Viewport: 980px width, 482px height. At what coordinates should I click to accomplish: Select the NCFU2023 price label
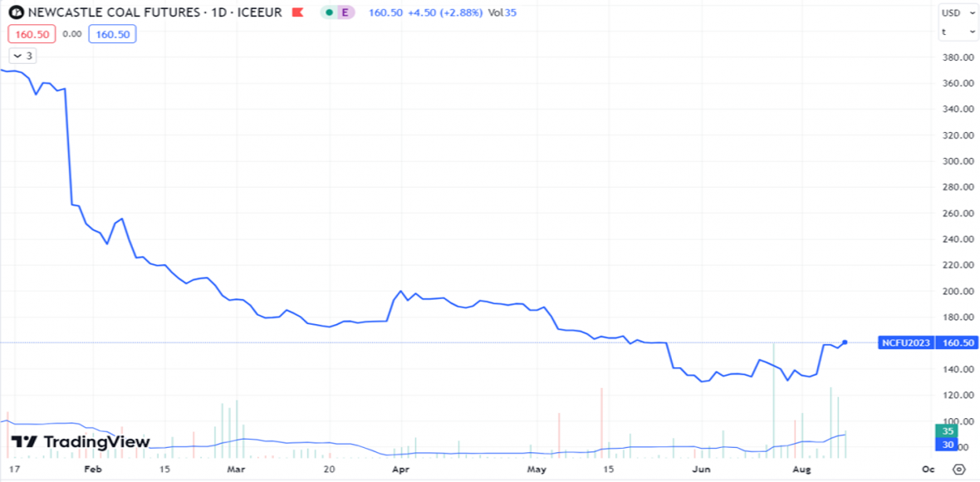pos(905,342)
